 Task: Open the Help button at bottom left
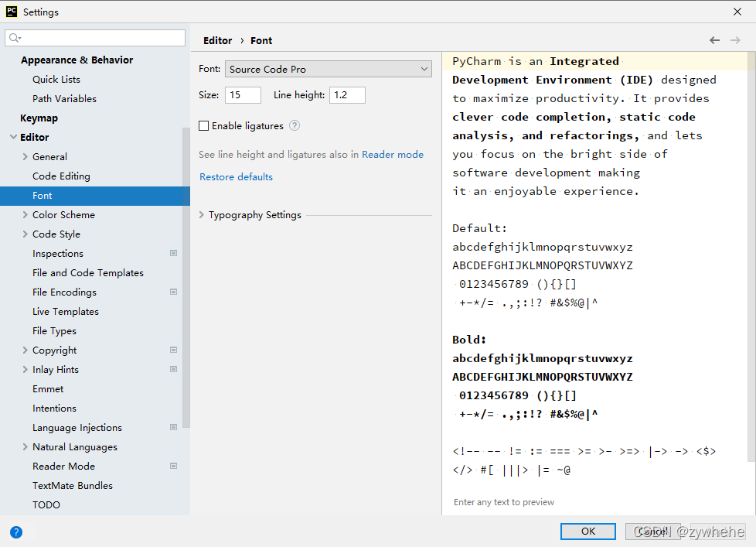16,532
